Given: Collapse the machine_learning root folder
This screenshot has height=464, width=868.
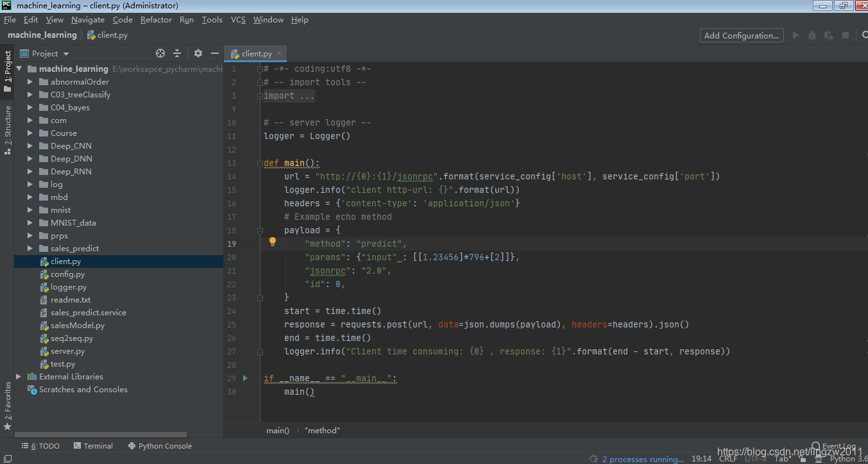Looking at the screenshot, I should 19,69.
